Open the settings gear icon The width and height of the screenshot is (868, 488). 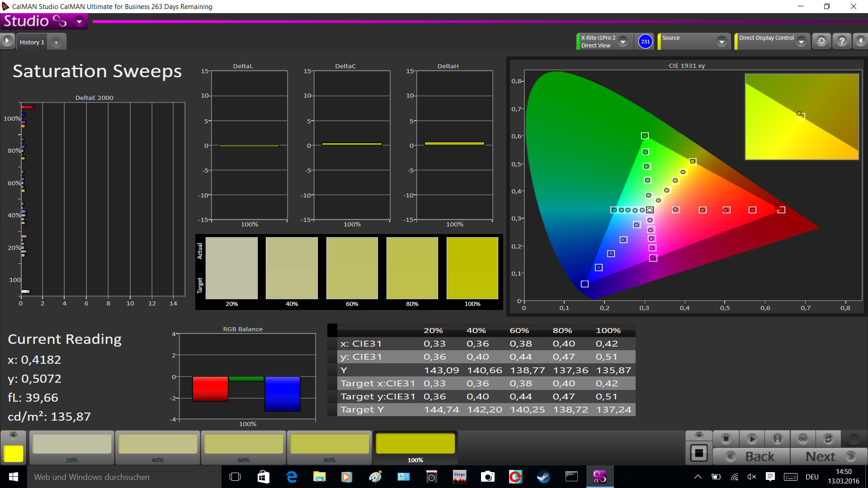point(821,41)
